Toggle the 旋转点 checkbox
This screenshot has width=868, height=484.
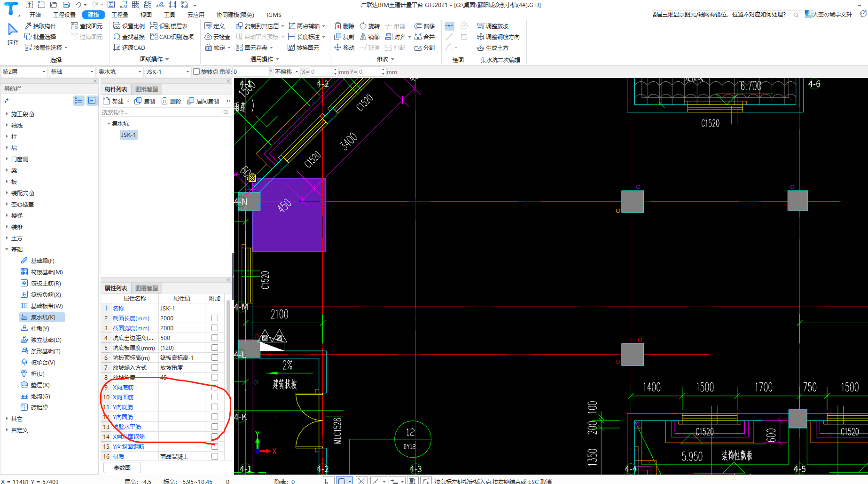pyautogui.click(x=196, y=71)
